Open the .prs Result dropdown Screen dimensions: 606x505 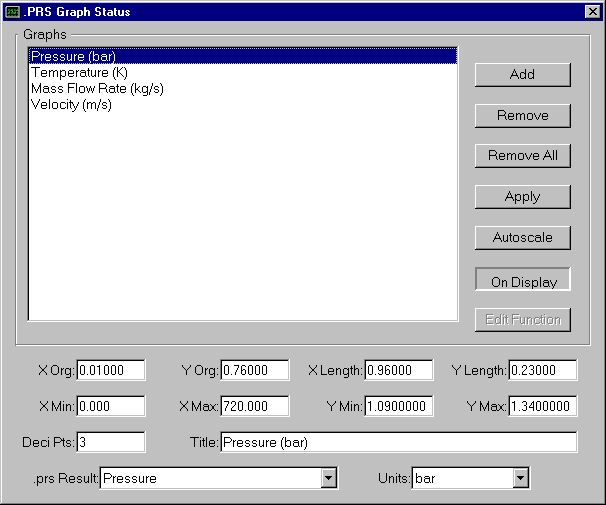coord(329,478)
